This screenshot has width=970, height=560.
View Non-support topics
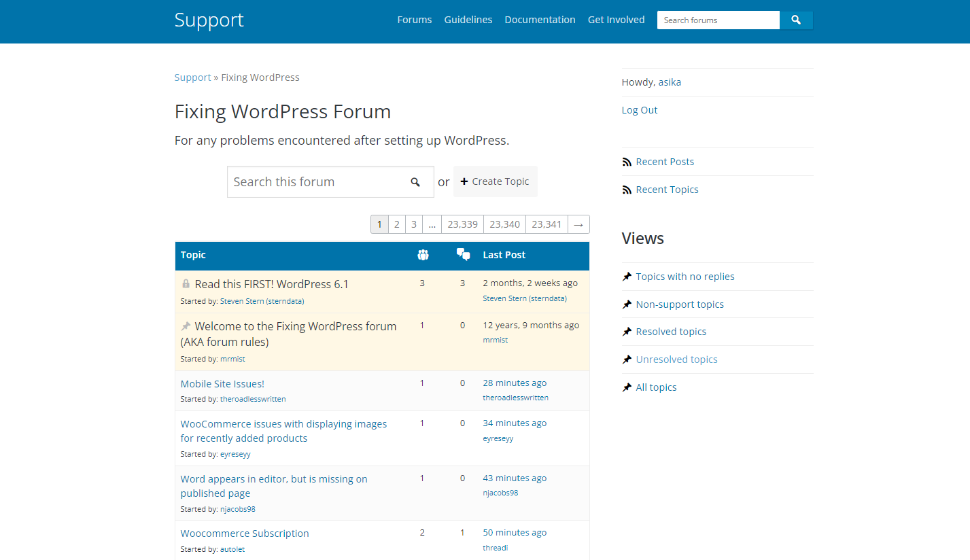click(680, 304)
